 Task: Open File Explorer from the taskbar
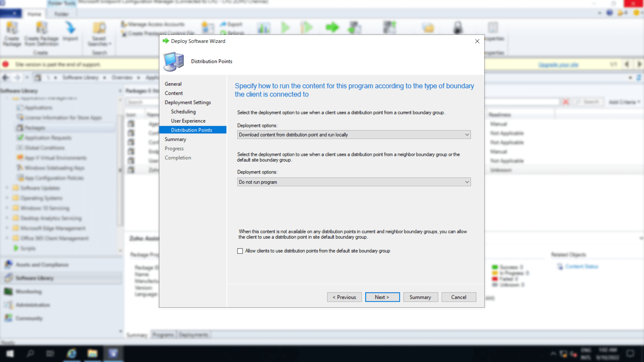click(x=92, y=353)
